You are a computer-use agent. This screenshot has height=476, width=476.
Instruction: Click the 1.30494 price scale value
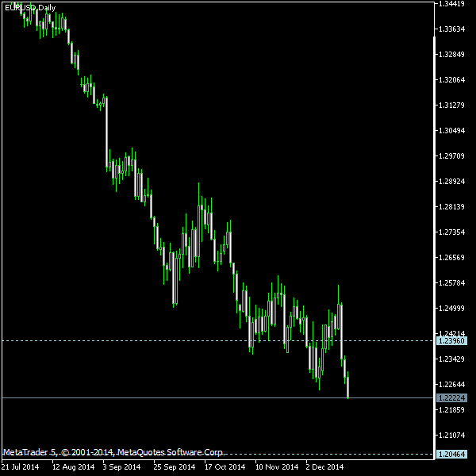(x=451, y=131)
